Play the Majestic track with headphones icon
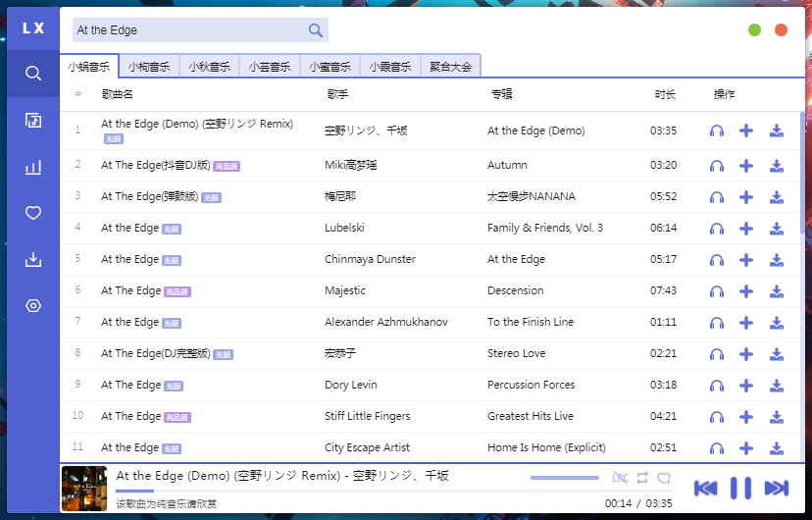This screenshot has height=520, width=812. click(717, 291)
